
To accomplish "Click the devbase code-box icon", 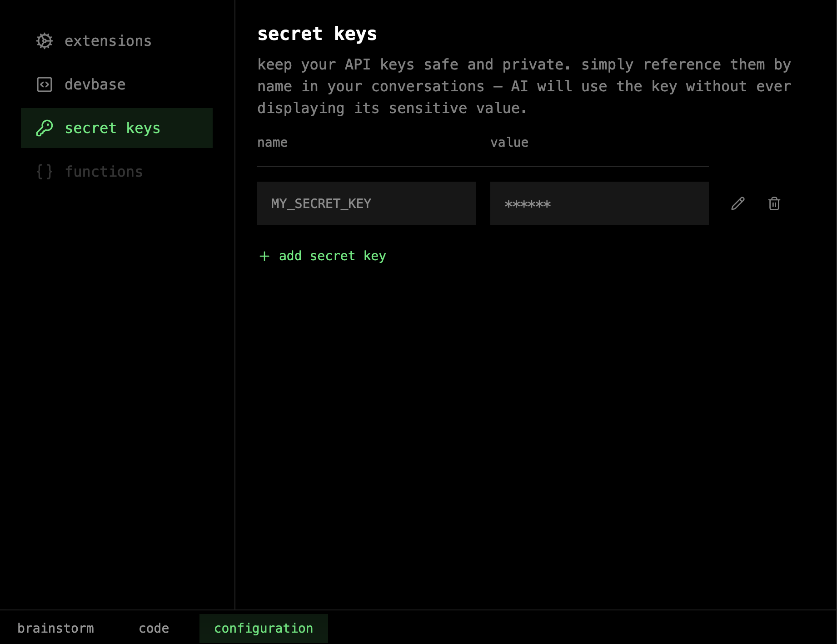I will click(x=45, y=84).
